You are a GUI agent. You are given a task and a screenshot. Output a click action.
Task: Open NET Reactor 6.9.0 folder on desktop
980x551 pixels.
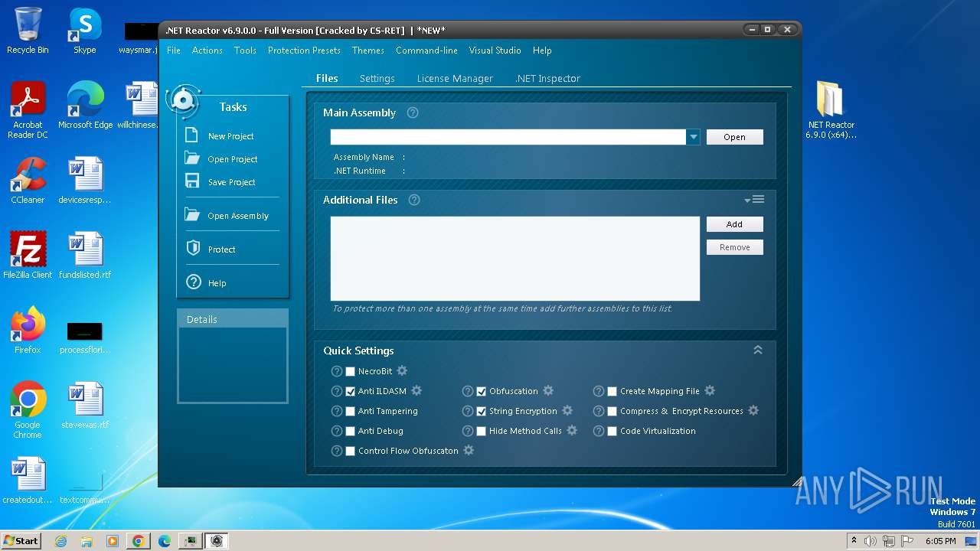(831, 109)
